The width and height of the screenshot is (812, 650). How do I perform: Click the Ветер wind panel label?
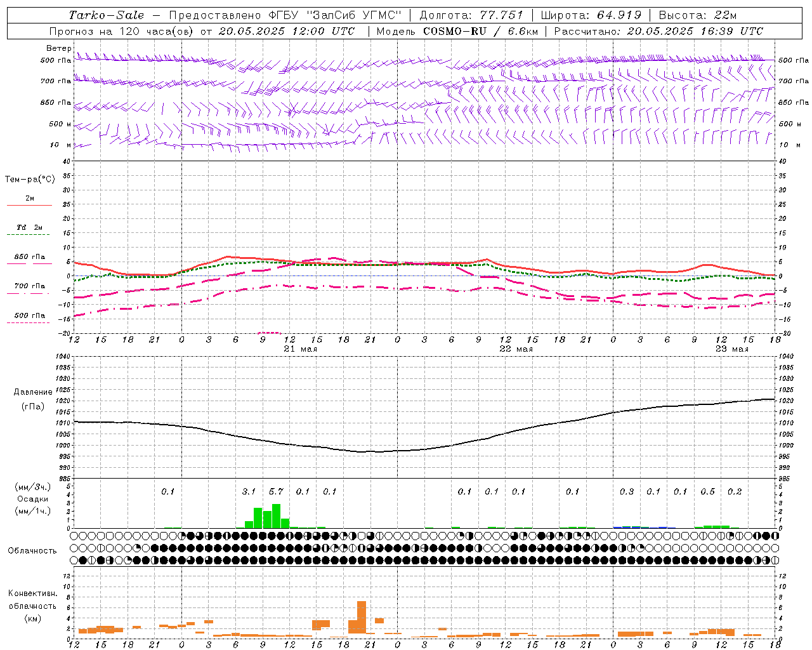tap(58, 48)
